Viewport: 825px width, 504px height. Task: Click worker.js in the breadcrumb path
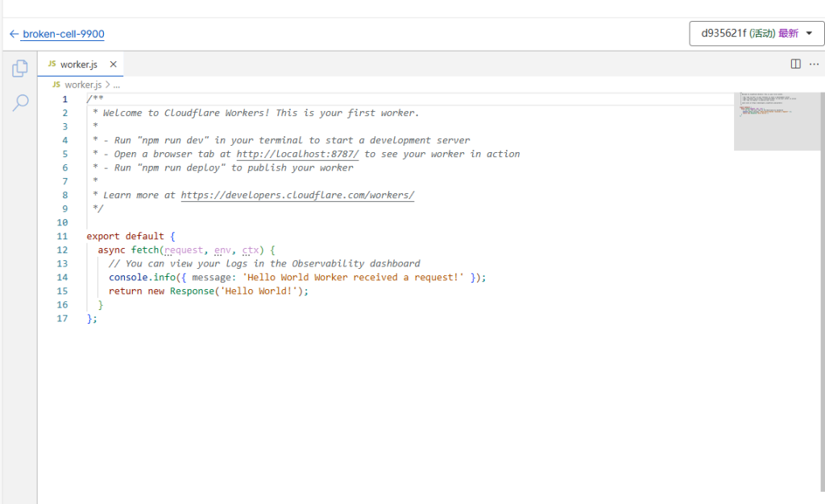pos(83,85)
